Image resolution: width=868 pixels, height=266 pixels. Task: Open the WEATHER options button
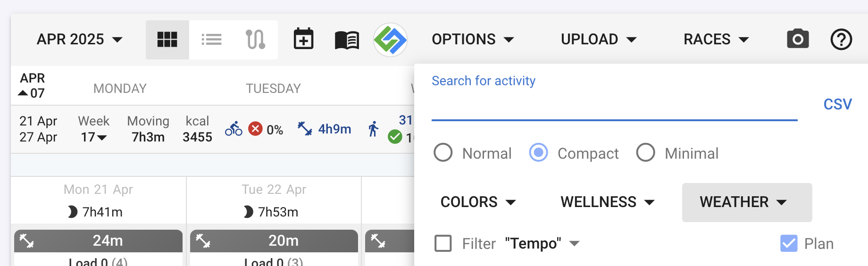747,202
